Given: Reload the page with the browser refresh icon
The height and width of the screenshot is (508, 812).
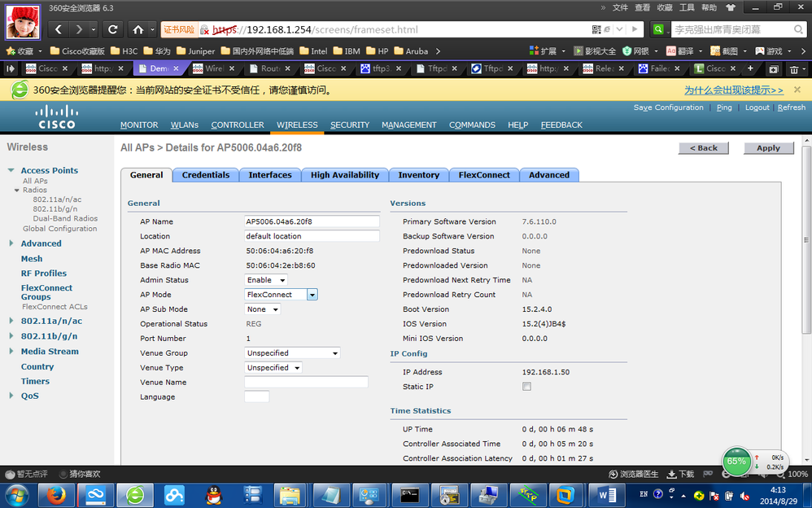Looking at the screenshot, I should [112, 29].
